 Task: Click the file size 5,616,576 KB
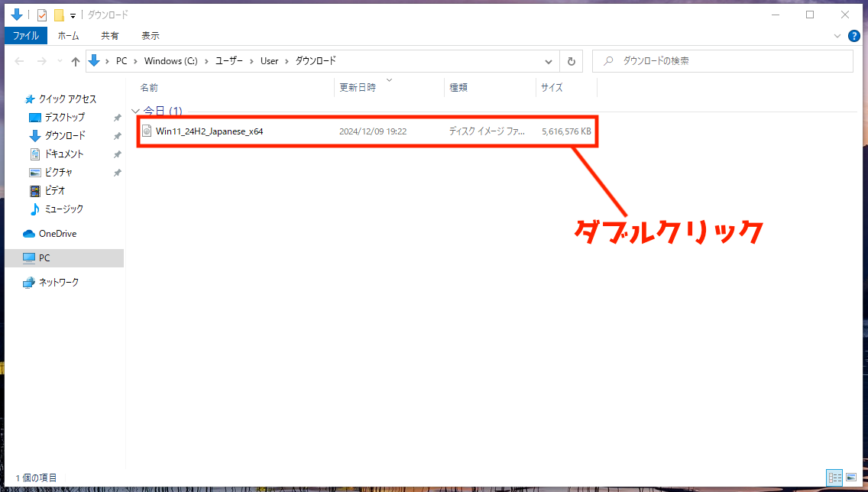[566, 131]
